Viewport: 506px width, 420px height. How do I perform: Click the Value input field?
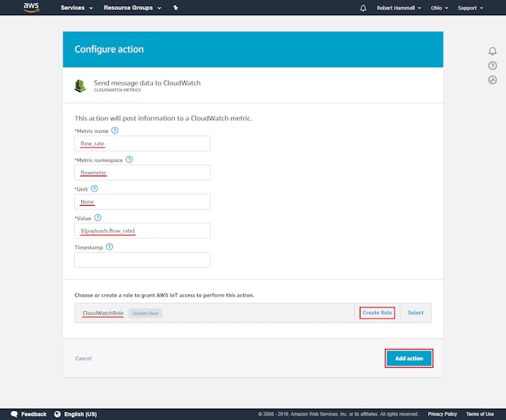142,231
